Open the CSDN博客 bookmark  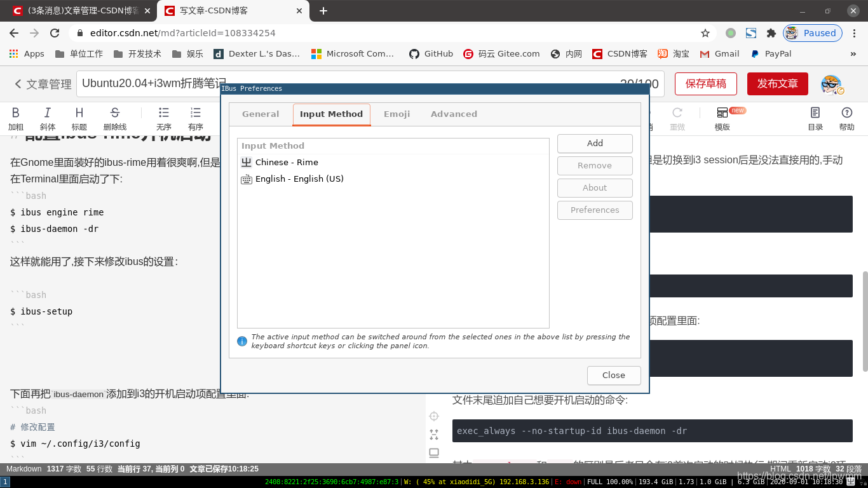620,54
